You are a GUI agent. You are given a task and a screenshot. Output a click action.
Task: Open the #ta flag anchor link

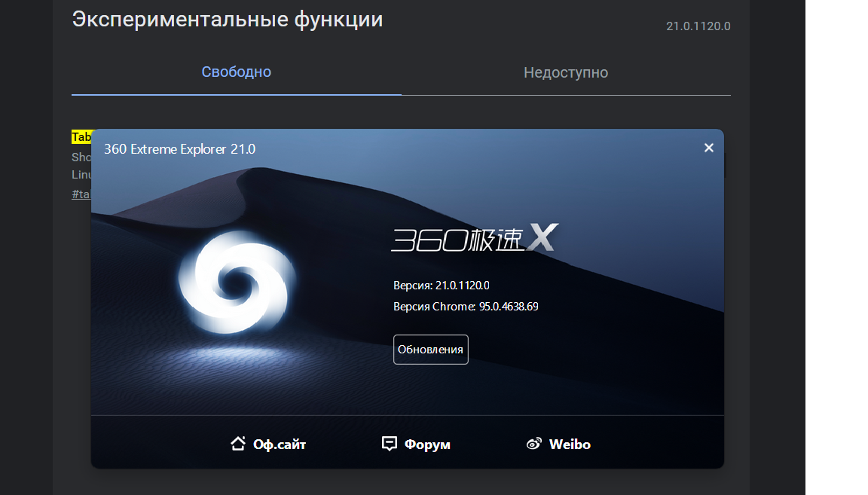click(x=81, y=194)
